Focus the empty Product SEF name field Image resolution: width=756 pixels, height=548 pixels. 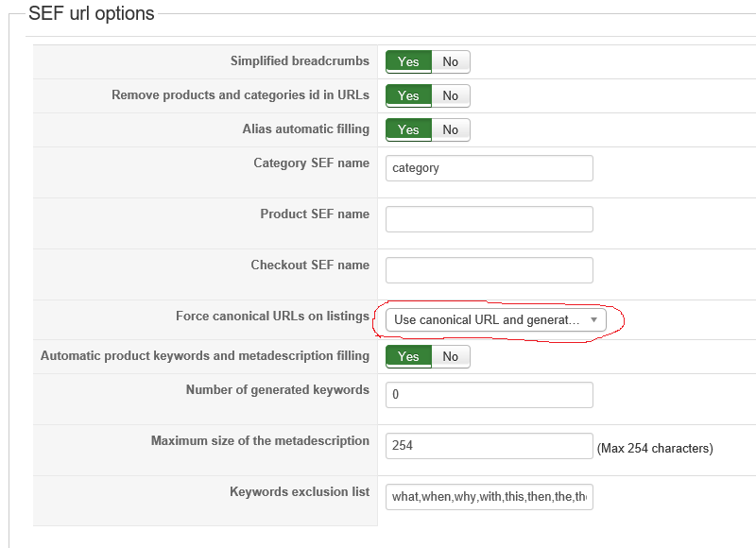click(489, 219)
